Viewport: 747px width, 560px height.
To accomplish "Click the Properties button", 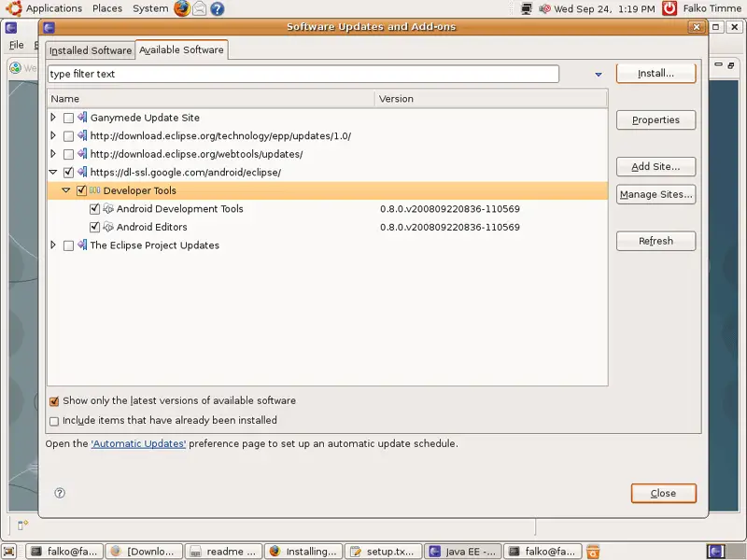I will coord(656,120).
